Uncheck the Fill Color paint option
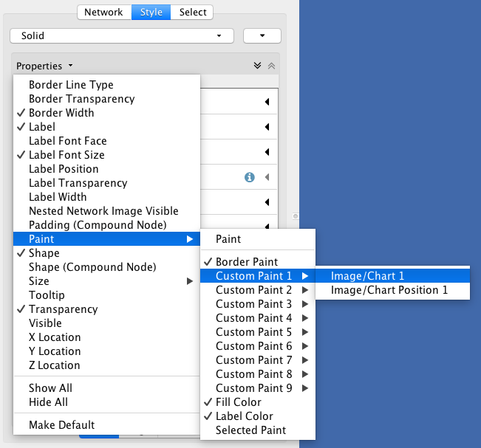Image resolution: width=481 pixels, height=448 pixels. coord(238,402)
